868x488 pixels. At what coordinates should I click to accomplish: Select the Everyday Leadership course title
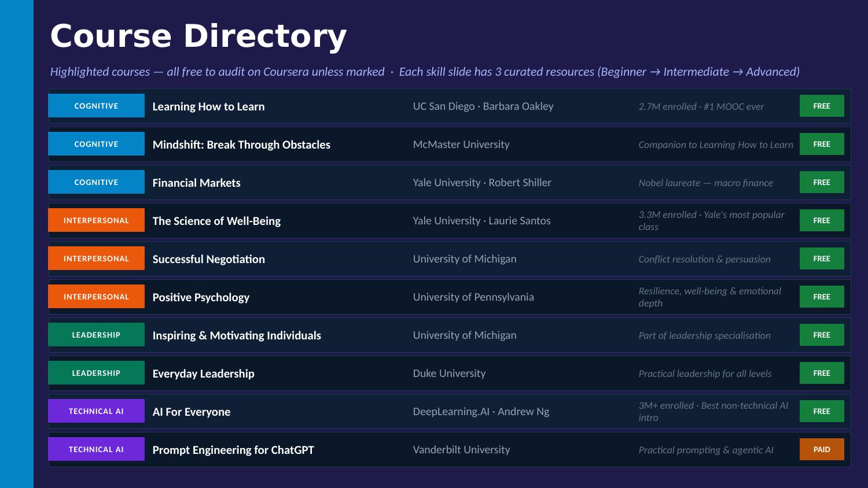coord(203,374)
